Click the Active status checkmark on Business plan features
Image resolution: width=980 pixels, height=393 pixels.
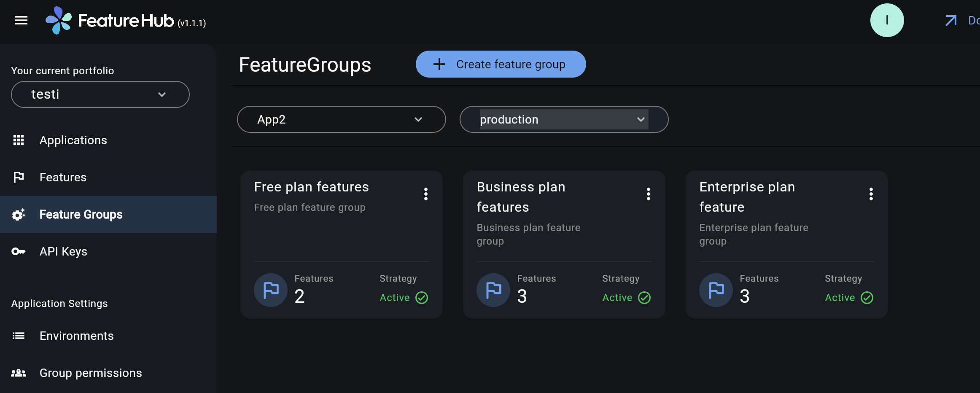pyautogui.click(x=644, y=298)
